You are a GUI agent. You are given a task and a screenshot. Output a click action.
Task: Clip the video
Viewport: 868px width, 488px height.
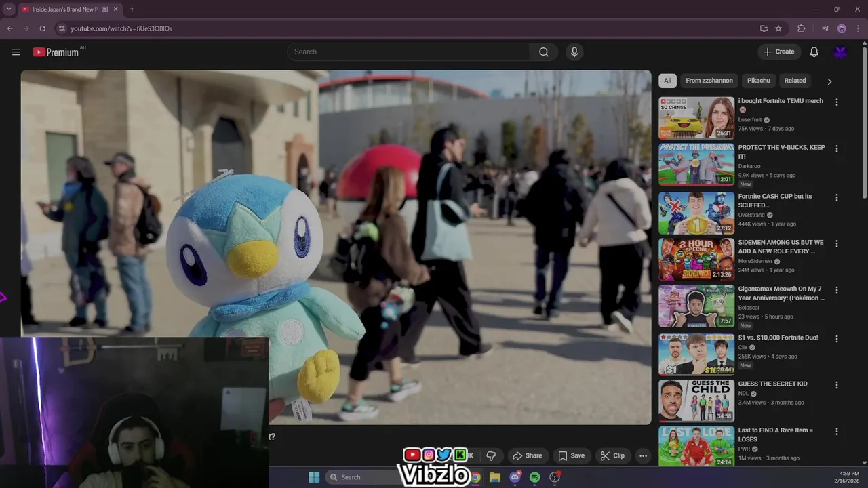612,455
